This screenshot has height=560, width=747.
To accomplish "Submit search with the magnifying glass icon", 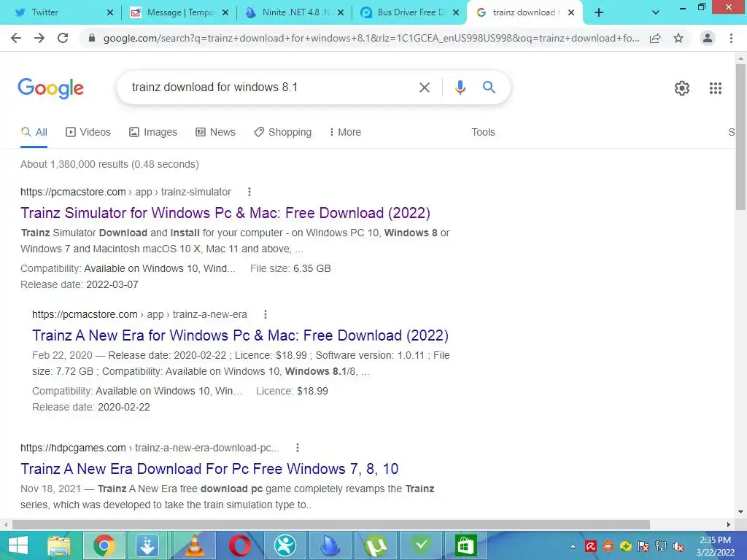I will pyautogui.click(x=489, y=87).
